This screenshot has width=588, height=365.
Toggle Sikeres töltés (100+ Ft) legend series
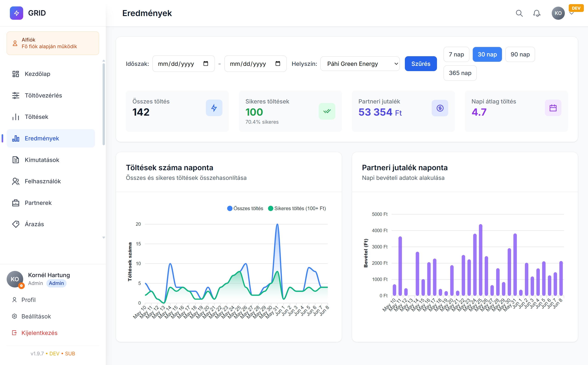pyautogui.click(x=297, y=208)
